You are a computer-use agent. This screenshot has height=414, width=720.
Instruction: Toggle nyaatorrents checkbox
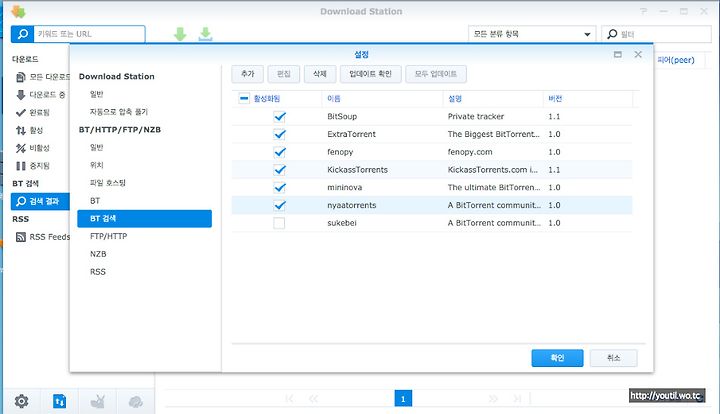279,205
